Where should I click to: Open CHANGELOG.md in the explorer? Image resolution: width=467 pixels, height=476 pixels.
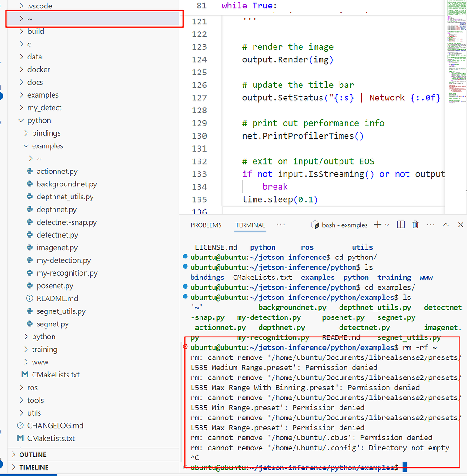[x=55, y=425]
